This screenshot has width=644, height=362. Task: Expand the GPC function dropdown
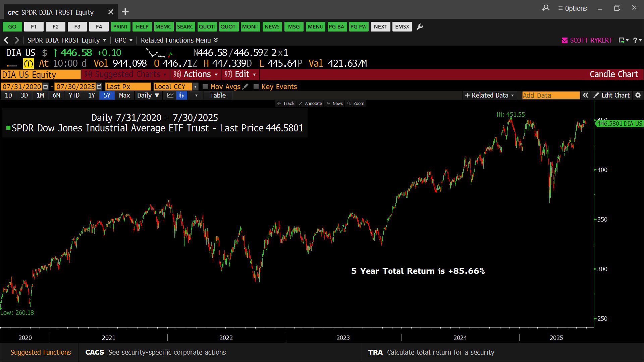123,40
